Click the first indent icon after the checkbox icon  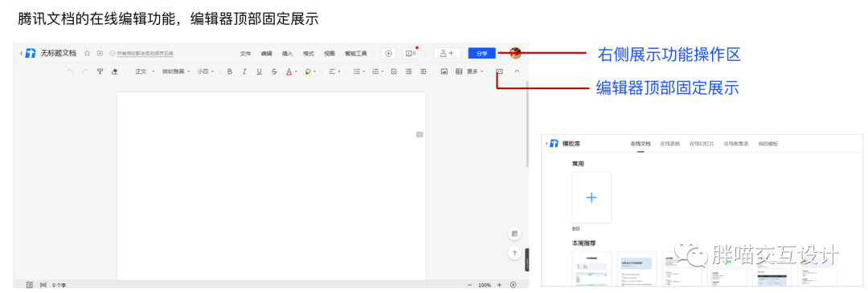(x=408, y=71)
